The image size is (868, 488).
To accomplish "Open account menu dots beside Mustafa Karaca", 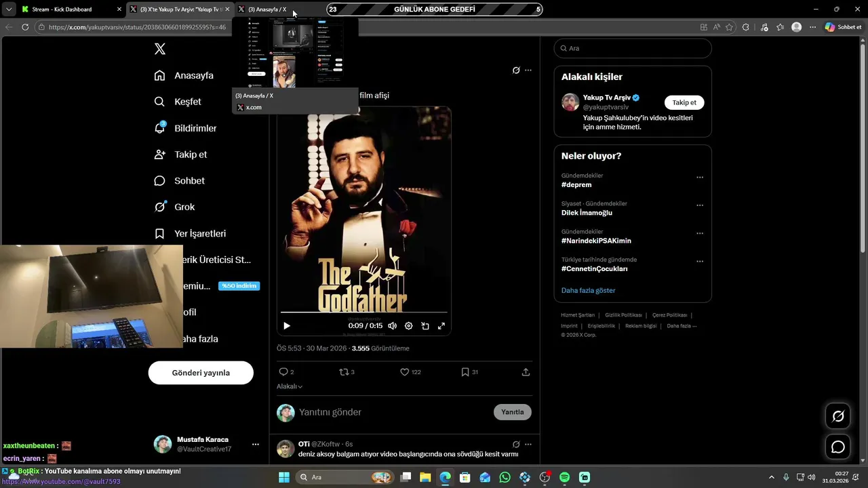I will click(256, 445).
